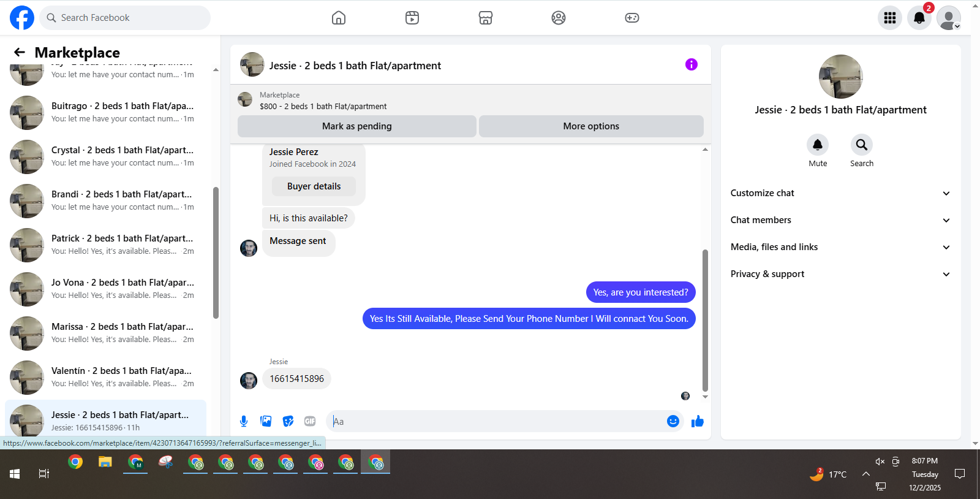
Task: Open Buitrago conversation in list
Action: coord(105,112)
